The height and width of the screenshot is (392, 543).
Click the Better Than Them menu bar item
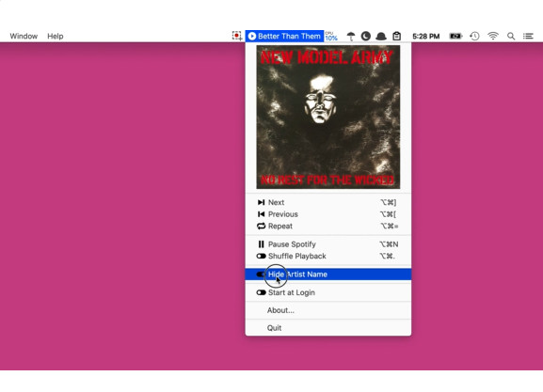284,36
